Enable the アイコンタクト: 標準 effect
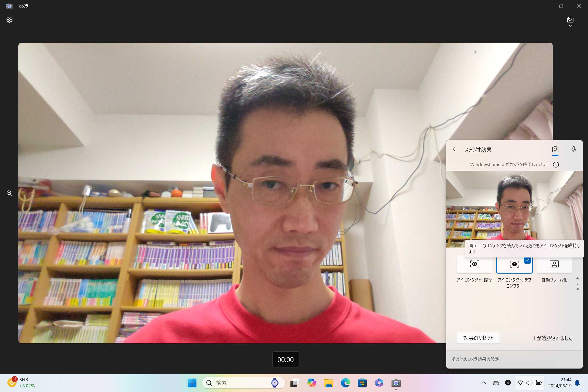Image resolution: width=588 pixels, height=392 pixels. pyautogui.click(x=474, y=264)
